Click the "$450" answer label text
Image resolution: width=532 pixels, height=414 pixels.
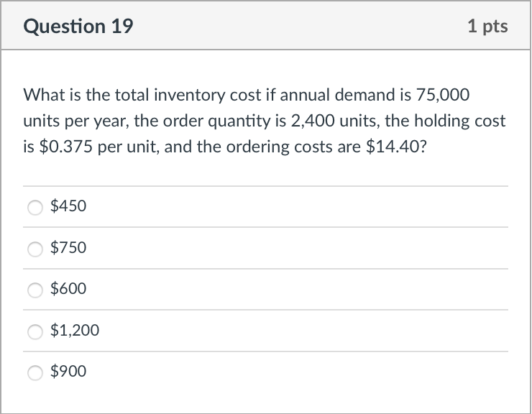68,206
